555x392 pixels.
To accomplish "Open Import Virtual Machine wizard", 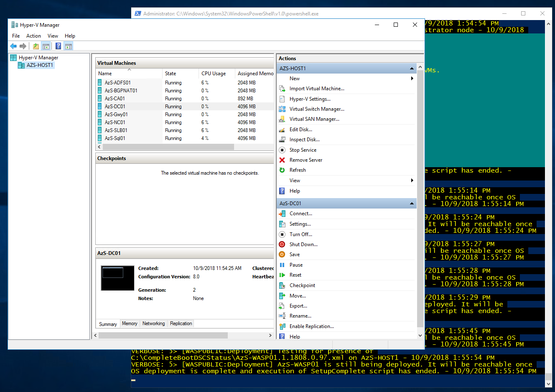I will click(x=317, y=89).
